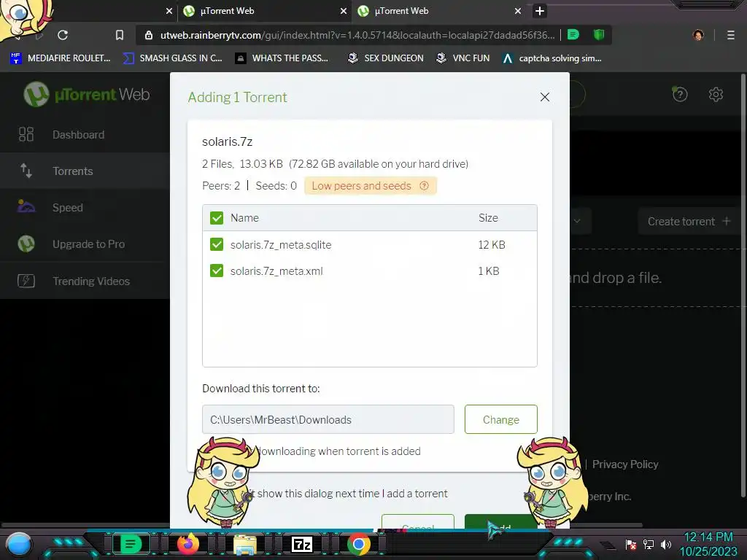Open the browser hamburger menu
747x560 pixels.
pos(730,35)
